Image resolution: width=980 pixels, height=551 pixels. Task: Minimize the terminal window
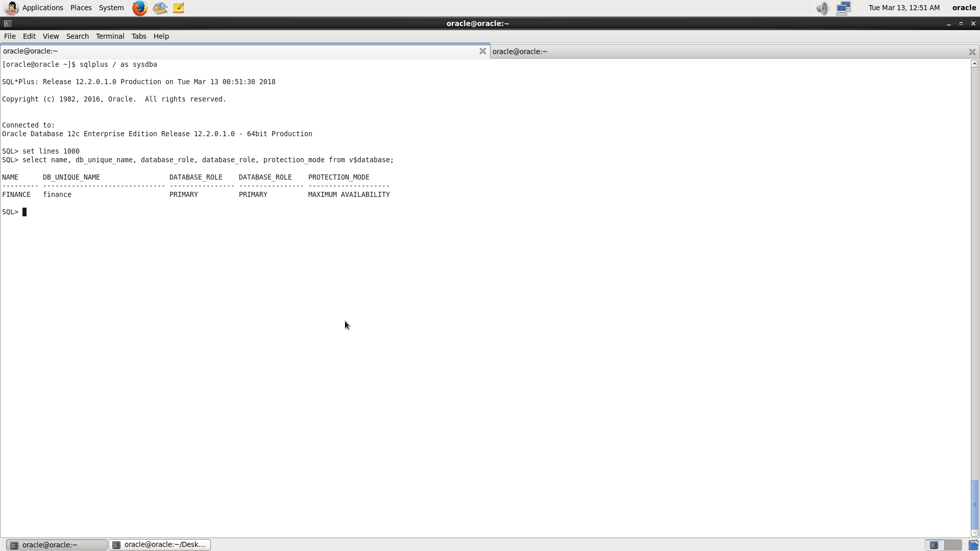(x=949, y=23)
